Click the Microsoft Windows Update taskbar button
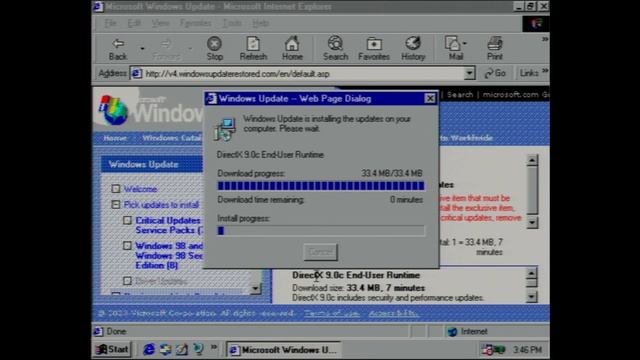The height and width of the screenshot is (360, 640). point(283,350)
